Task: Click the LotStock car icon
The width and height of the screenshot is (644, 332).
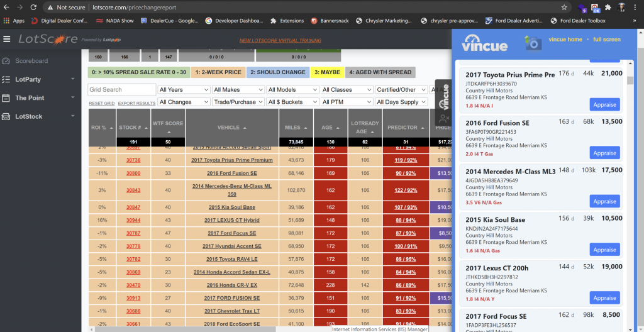Action: click(x=6, y=116)
